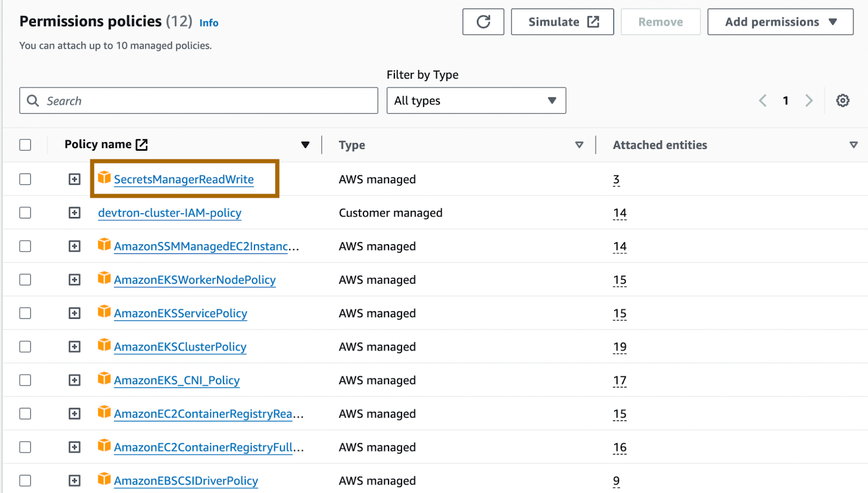
Task: Click the magnifier icon in the search box
Action: [x=33, y=101]
